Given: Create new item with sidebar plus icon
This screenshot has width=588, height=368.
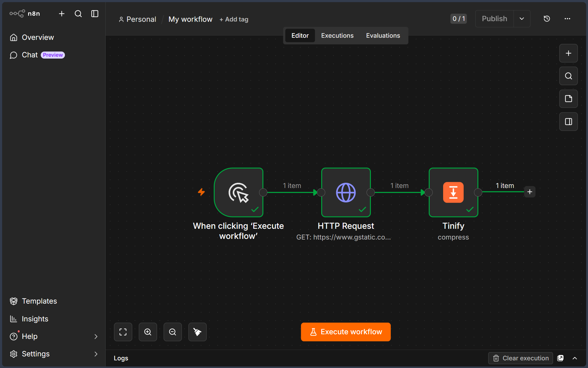Looking at the screenshot, I should point(62,13).
